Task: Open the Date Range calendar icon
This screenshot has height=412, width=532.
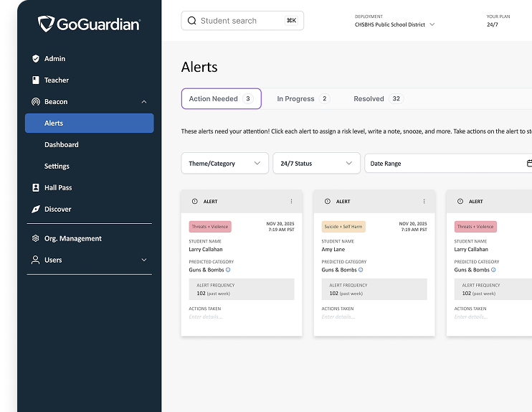Action: pyautogui.click(x=529, y=164)
